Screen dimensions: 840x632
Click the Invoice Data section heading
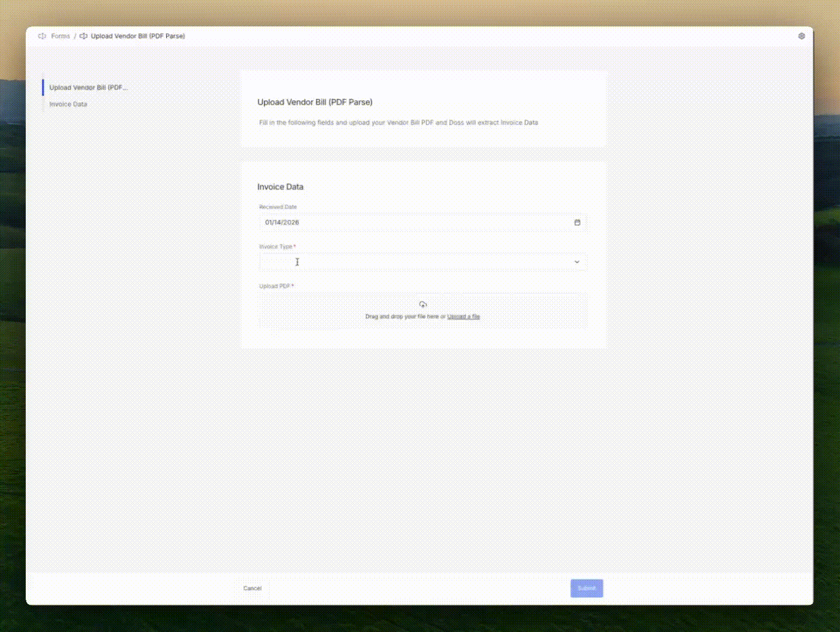pyautogui.click(x=280, y=186)
